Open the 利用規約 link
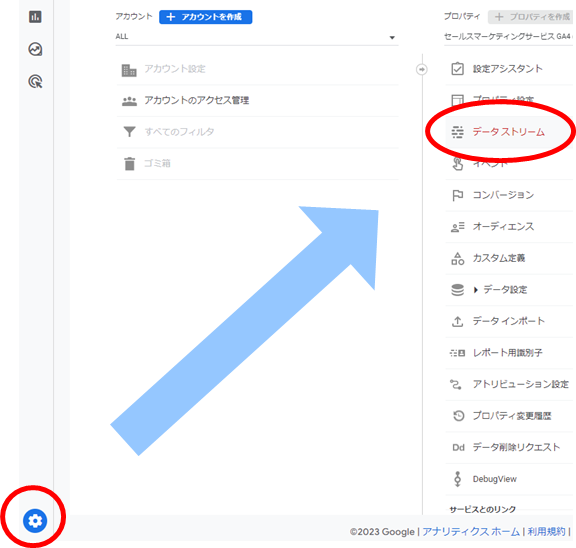 click(x=546, y=531)
